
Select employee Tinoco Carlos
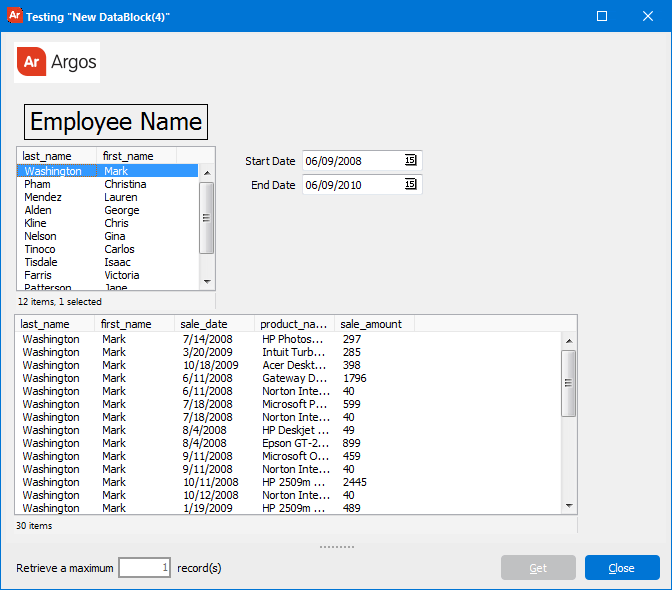pos(108,249)
